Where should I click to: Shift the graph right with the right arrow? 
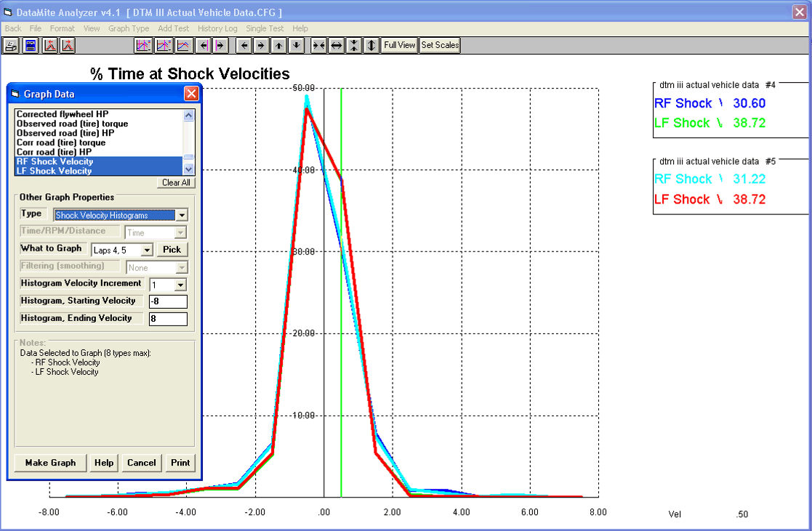coord(261,46)
